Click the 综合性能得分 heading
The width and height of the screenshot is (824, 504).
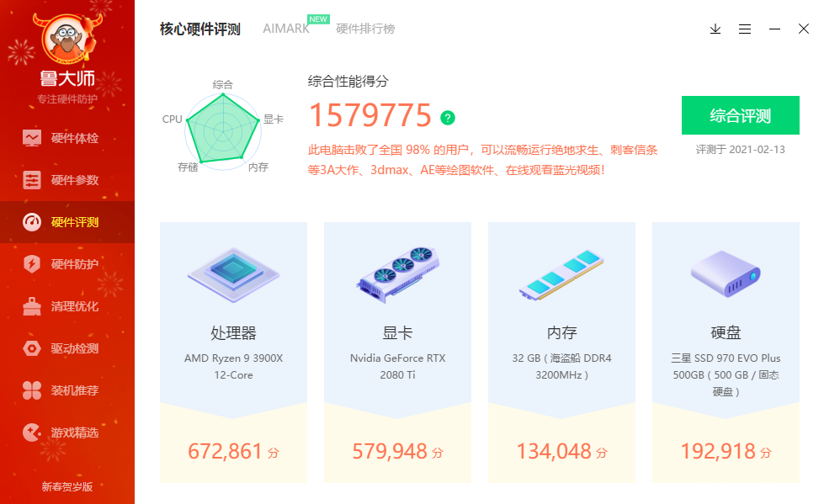348,82
